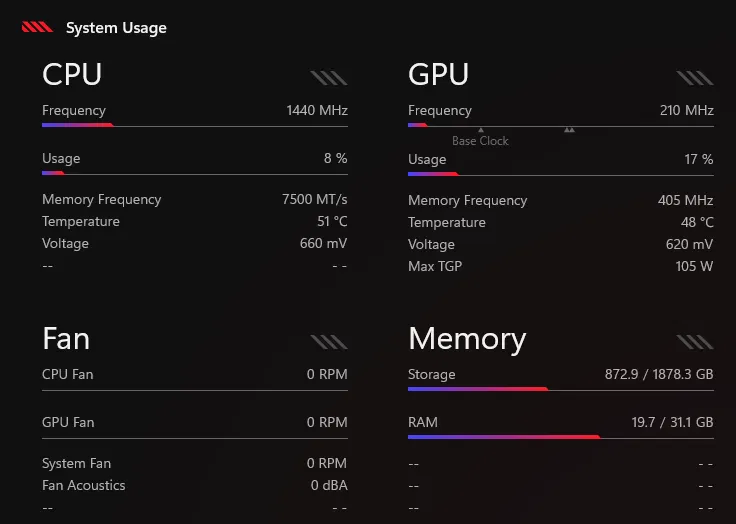
Task: Click the striped icon beside GPU heading
Action: pos(695,78)
